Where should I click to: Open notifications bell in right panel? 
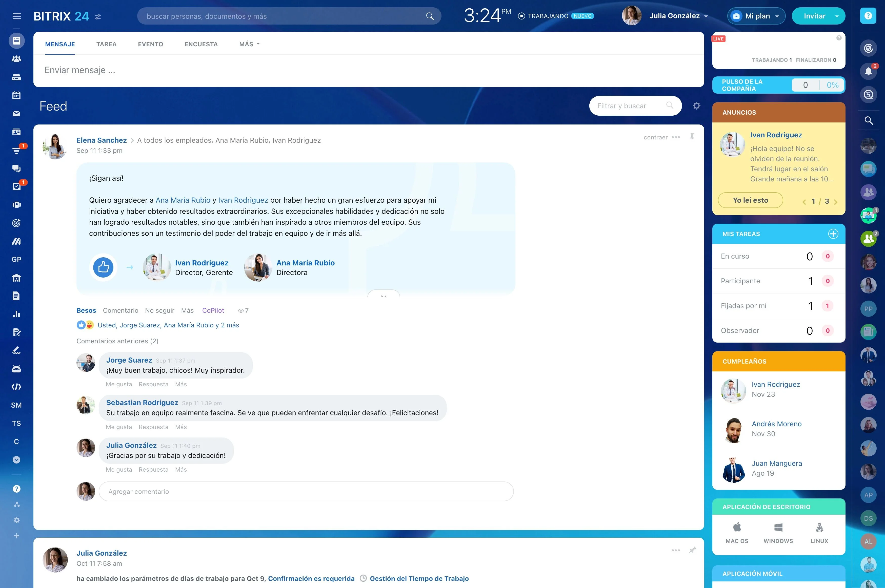click(x=868, y=71)
